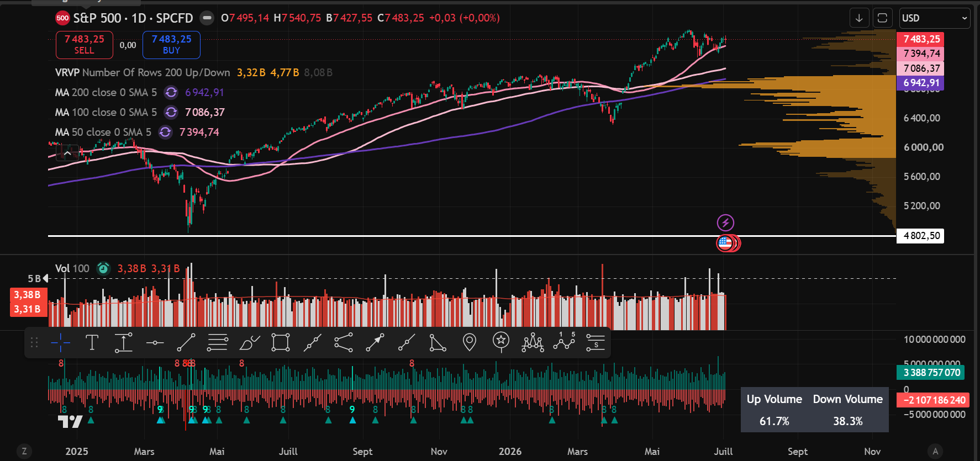Viewport: 980px width, 461px height.
Task: Select the MA 50 close indicator label
Action: [103, 132]
